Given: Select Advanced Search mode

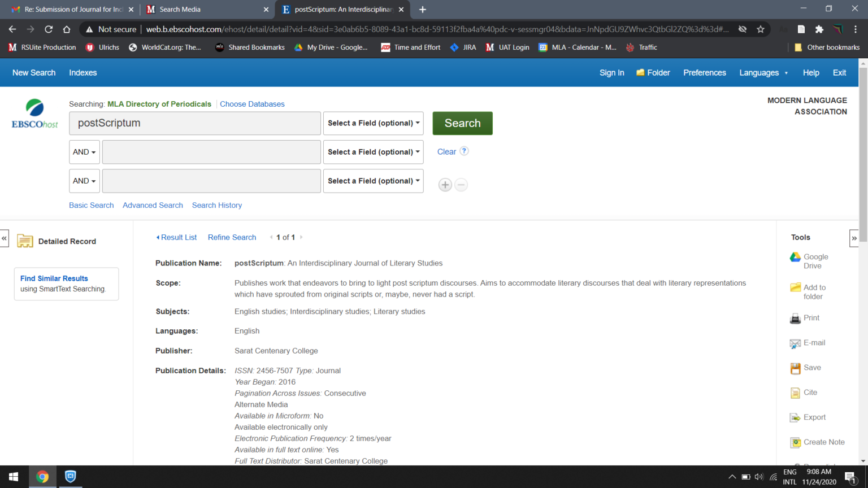Looking at the screenshot, I should [152, 205].
